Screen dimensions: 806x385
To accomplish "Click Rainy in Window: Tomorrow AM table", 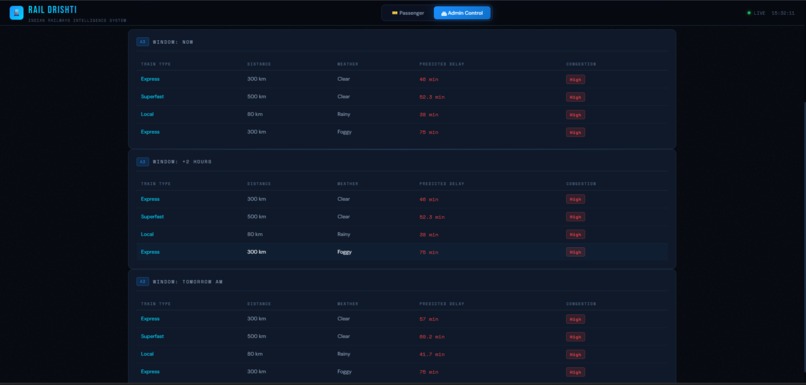I will [344, 354].
